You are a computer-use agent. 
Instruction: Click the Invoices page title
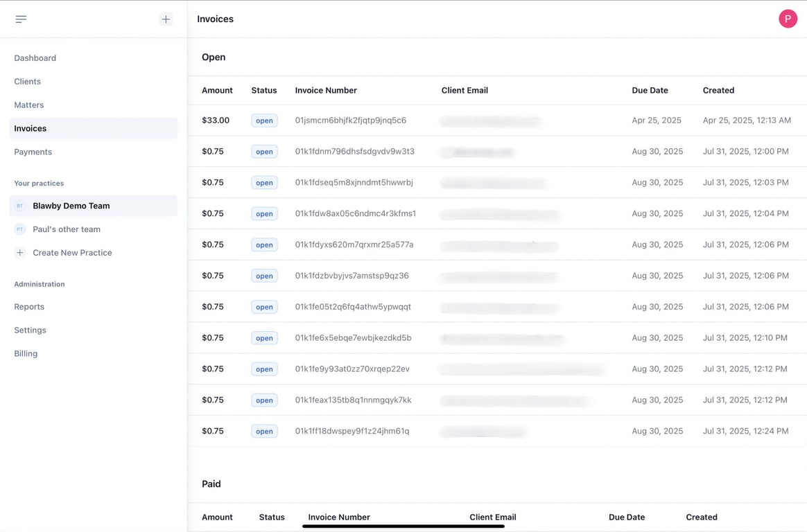point(215,19)
